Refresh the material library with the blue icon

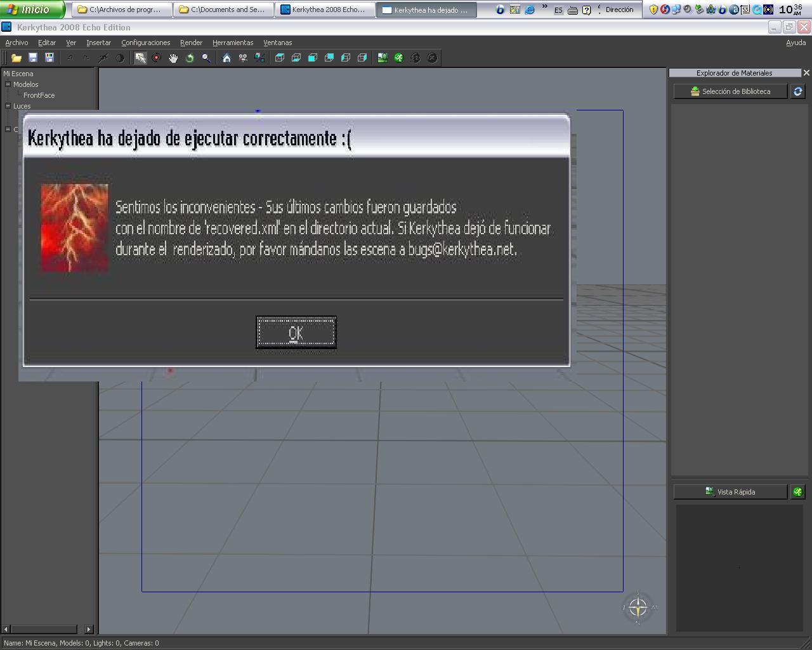click(798, 91)
